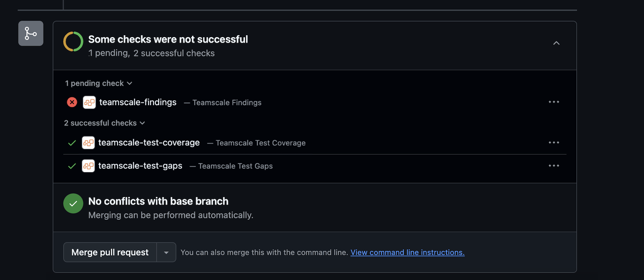Open the teamscale-findings check name

click(x=138, y=102)
